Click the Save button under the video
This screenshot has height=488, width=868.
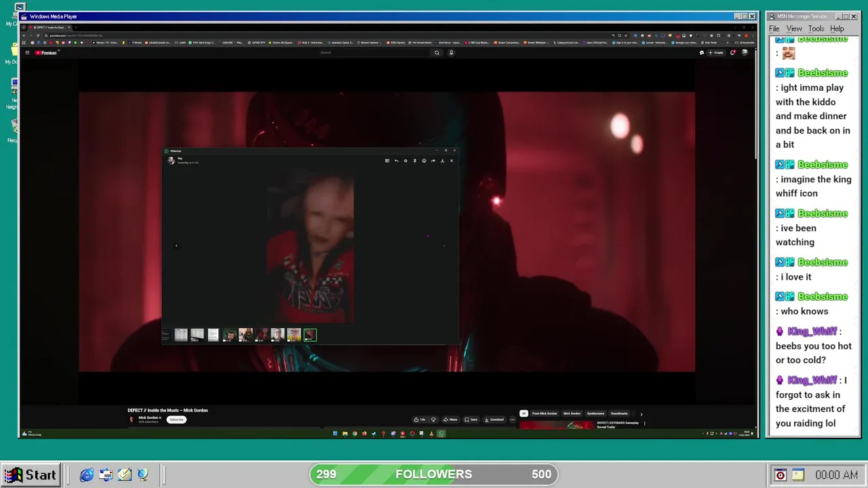(x=471, y=420)
